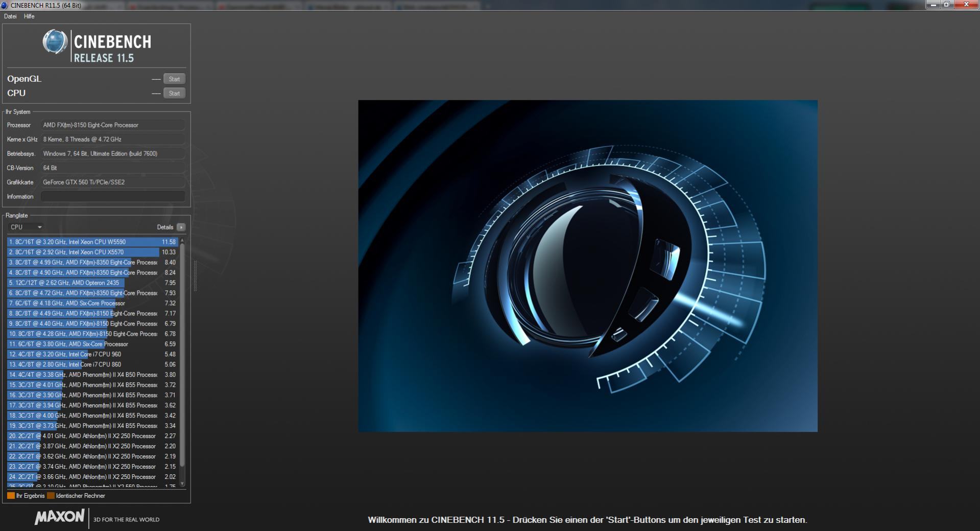Click the OpenGL test label
Image resolution: width=980 pixels, height=531 pixels.
coord(24,79)
